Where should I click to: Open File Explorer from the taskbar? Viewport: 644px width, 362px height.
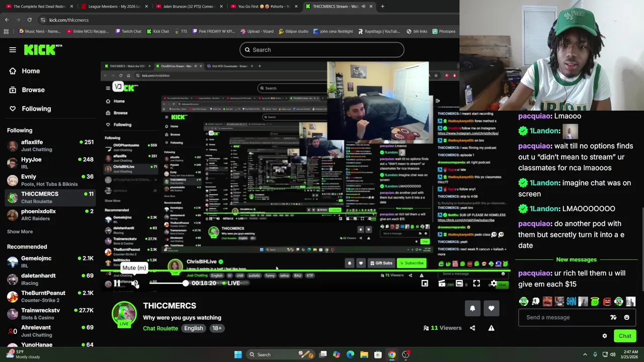pyautogui.click(x=364, y=354)
